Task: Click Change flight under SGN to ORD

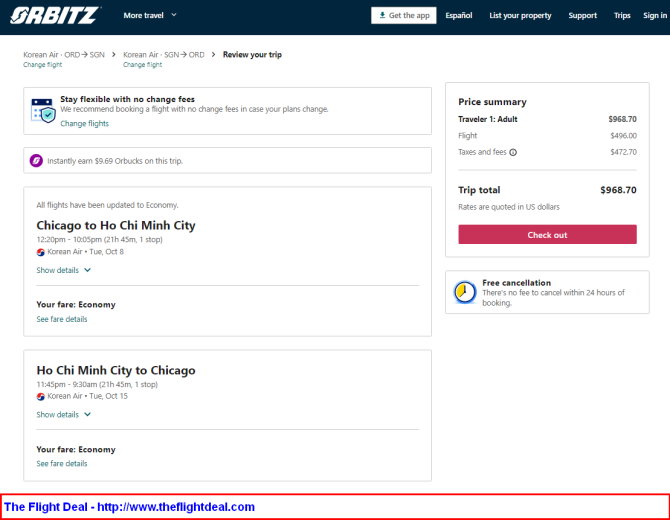Action: (143, 65)
